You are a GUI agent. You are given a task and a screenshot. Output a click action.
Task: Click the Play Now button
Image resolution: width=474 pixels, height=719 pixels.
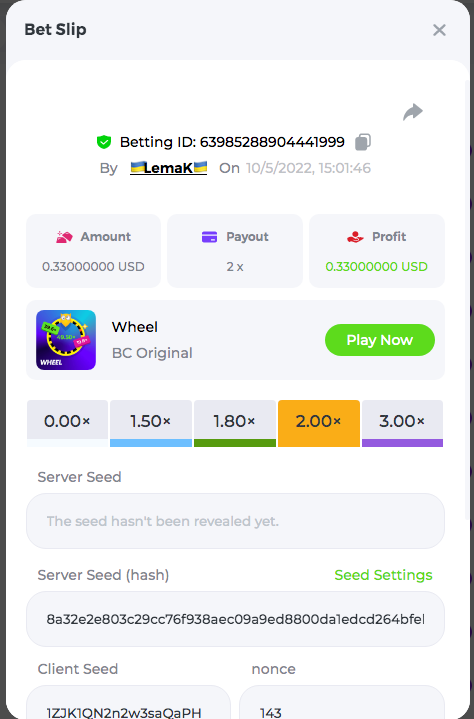[380, 340]
